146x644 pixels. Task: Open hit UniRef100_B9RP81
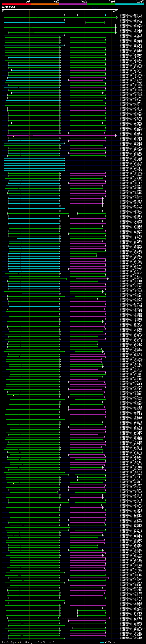[131, 15]
